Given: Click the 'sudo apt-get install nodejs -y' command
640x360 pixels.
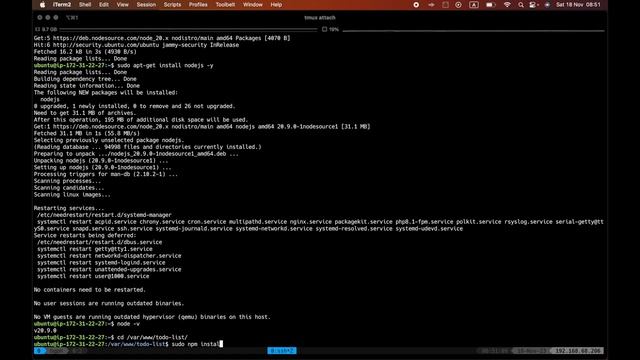Looking at the screenshot, I should tap(165, 65).
